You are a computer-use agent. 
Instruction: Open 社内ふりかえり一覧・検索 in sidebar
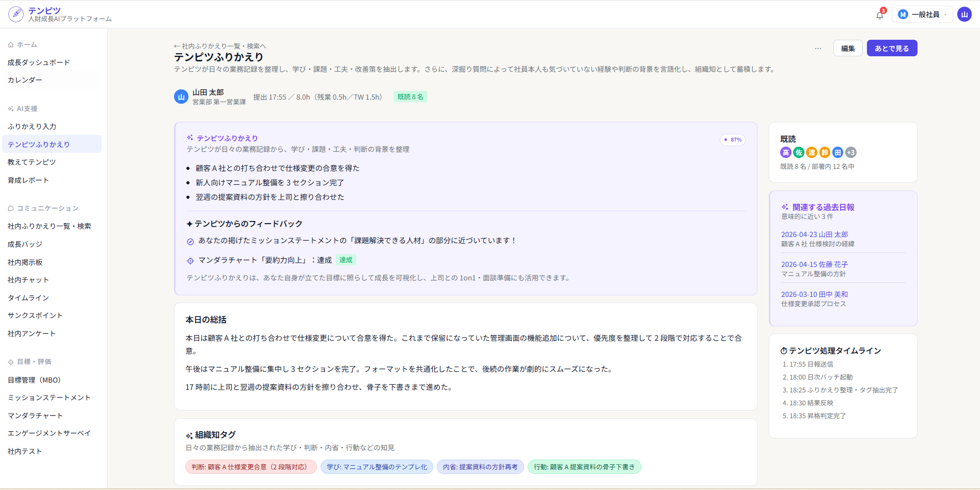tap(52, 226)
